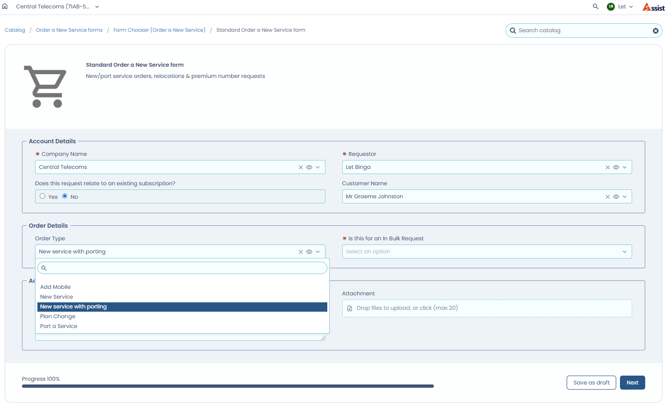Click the home icon in top bar
This screenshot has width=670, height=405.
tap(5, 6)
